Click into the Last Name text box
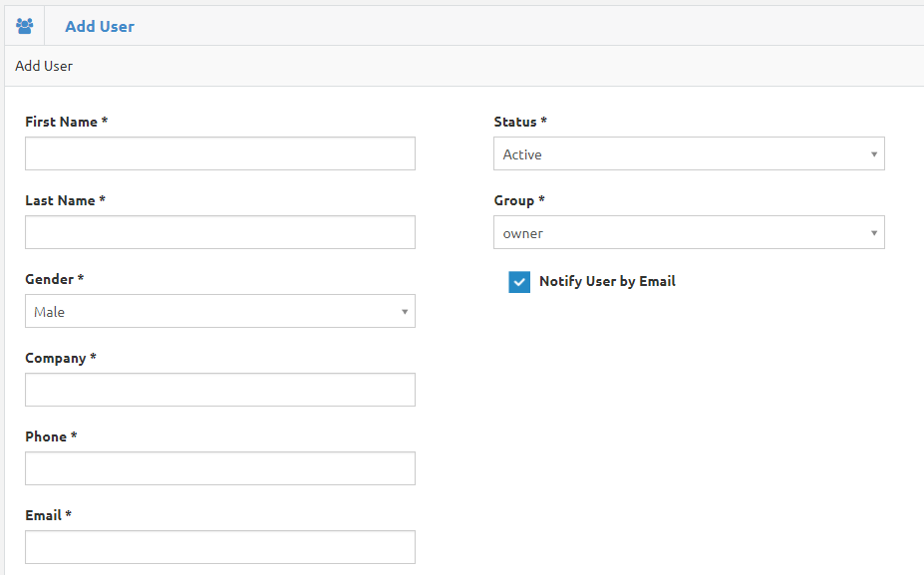This screenshot has width=924, height=575. [219, 232]
